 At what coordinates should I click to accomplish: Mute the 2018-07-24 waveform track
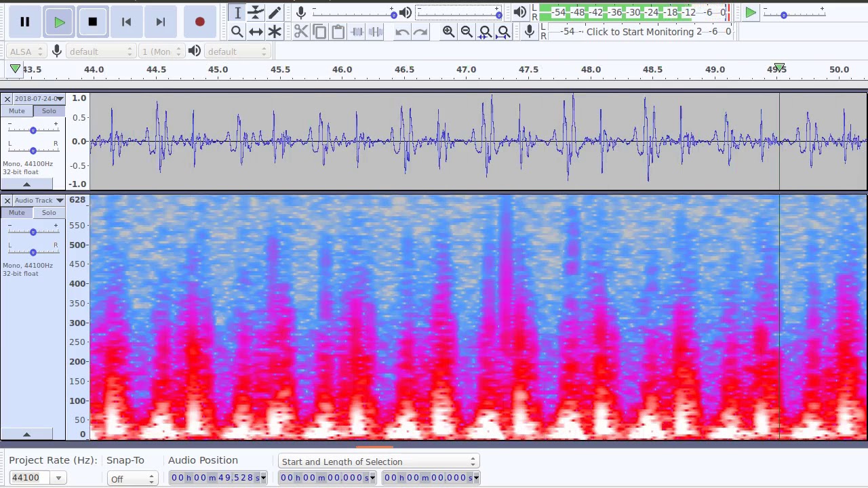click(x=17, y=111)
